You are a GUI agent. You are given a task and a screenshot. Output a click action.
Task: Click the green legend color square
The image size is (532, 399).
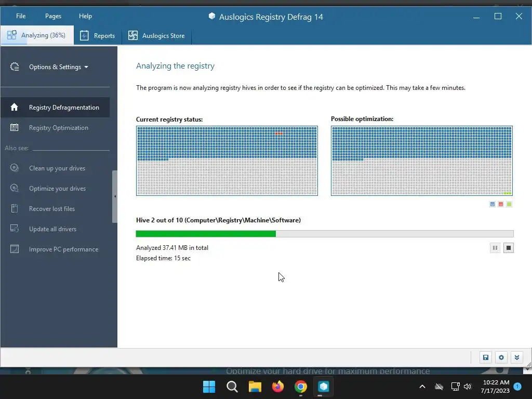pyautogui.click(x=509, y=204)
